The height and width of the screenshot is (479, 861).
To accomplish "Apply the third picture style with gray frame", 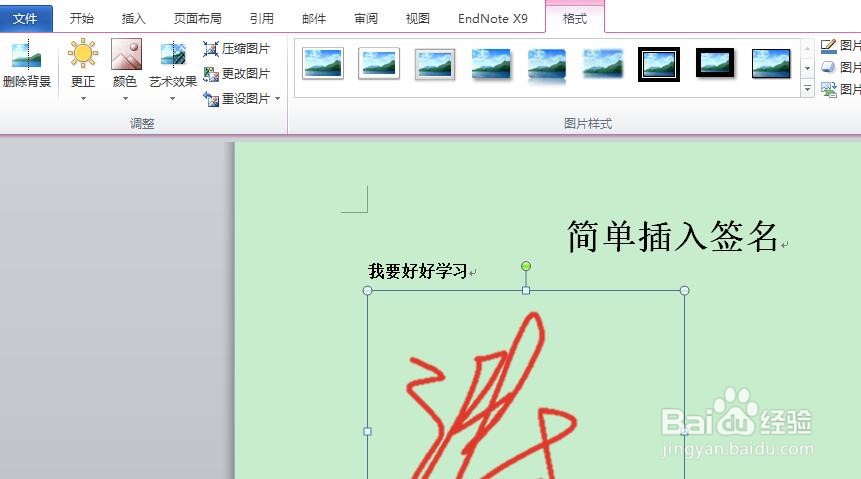I will pos(435,64).
